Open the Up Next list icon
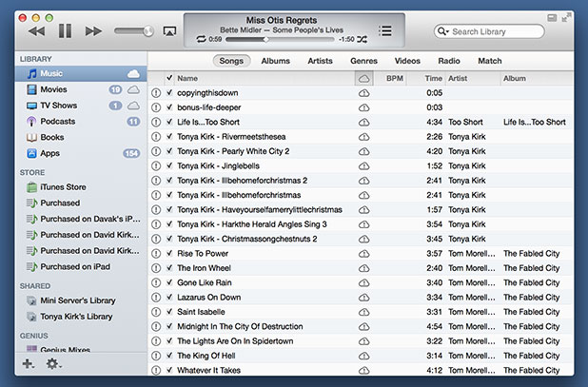Image resolution: width=588 pixels, height=387 pixels. 385,30
